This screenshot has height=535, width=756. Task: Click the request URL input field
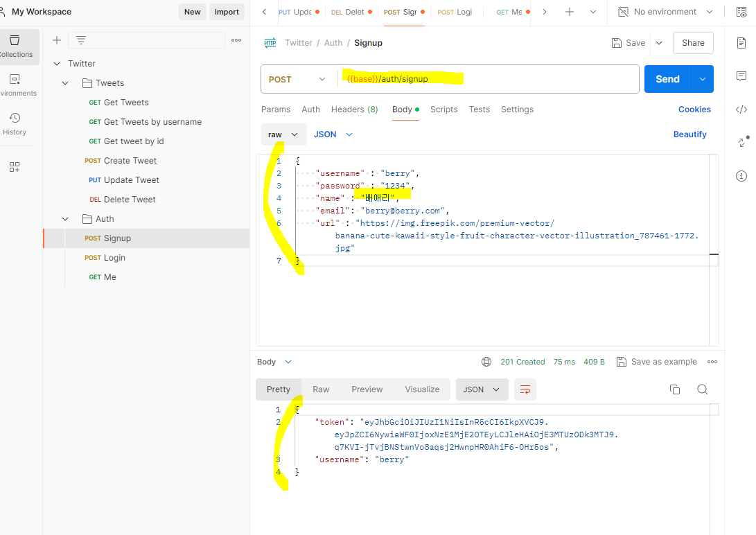pyautogui.click(x=488, y=79)
